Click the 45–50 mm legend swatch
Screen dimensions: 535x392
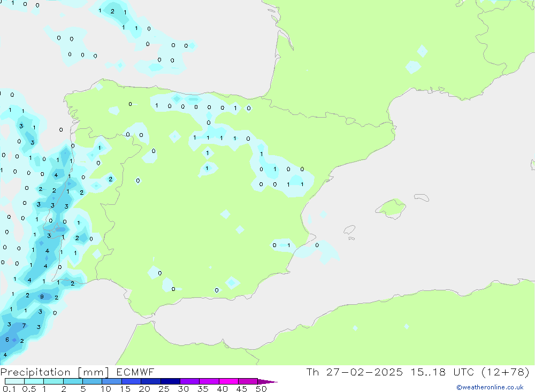pos(248,381)
